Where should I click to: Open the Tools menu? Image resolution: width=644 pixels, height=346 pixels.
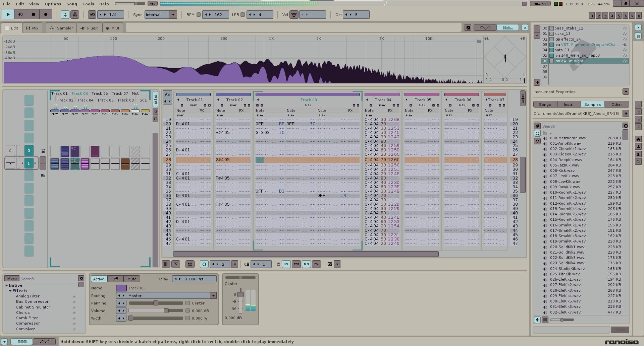tap(88, 4)
